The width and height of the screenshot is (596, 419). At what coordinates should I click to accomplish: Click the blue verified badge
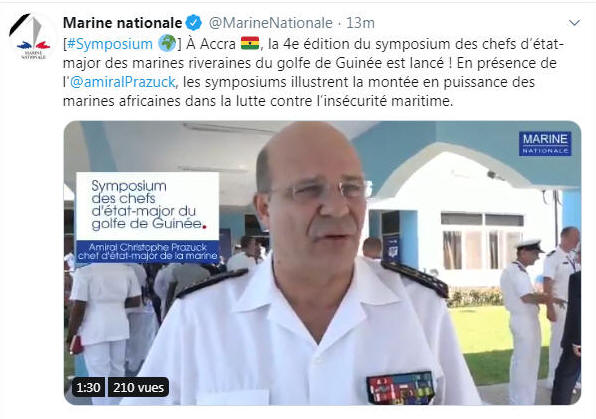(193, 23)
